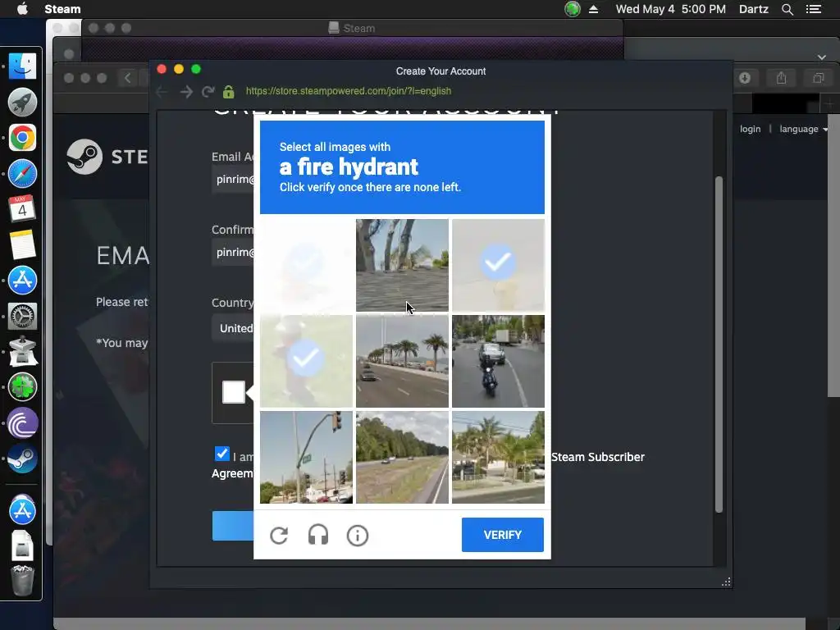Select the motorcycle rider tile
The width and height of the screenshot is (840, 630).
click(498, 361)
